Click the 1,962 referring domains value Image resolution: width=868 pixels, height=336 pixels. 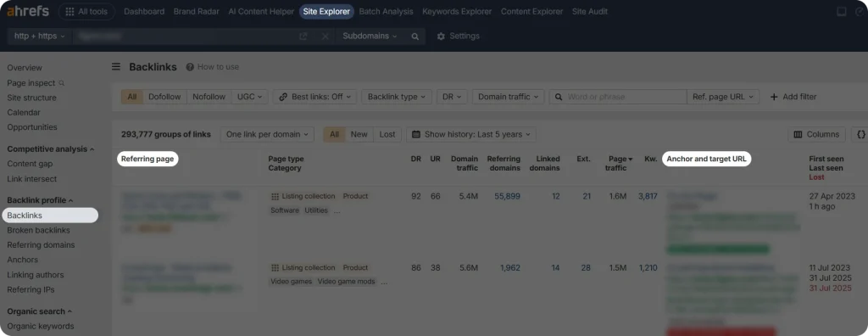click(x=509, y=267)
